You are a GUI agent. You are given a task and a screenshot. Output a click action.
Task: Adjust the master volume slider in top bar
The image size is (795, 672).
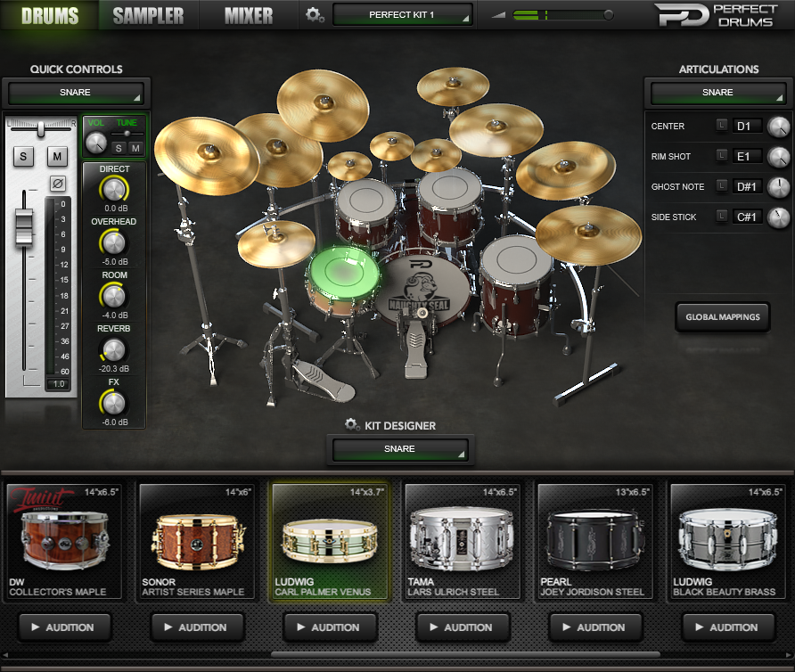point(562,15)
